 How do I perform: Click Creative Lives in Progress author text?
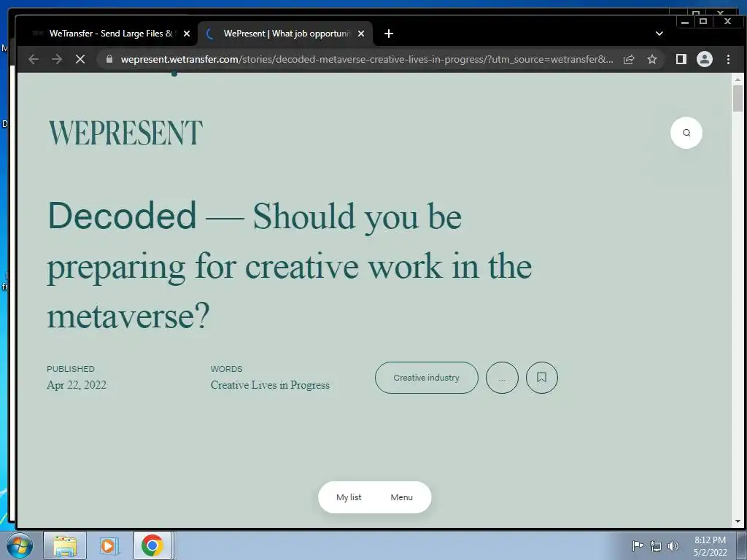(x=270, y=385)
